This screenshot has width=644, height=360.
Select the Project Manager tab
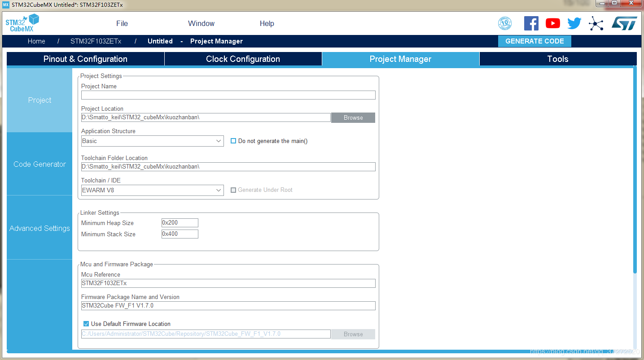[x=401, y=59]
